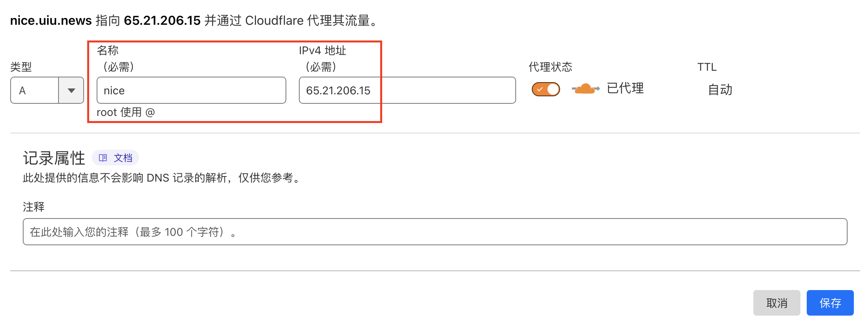Click the root 使用 @ hint text

[126, 112]
